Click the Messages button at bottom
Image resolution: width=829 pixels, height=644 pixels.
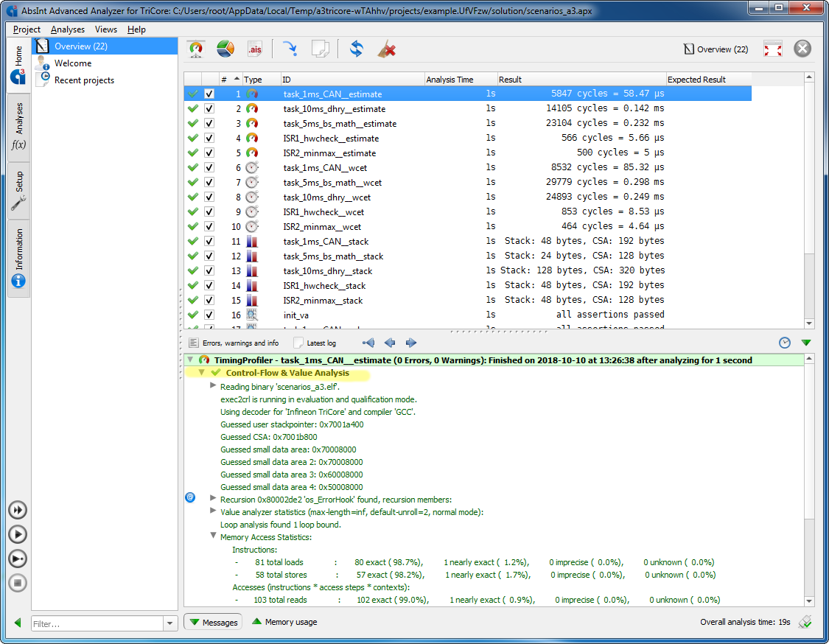click(214, 623)
